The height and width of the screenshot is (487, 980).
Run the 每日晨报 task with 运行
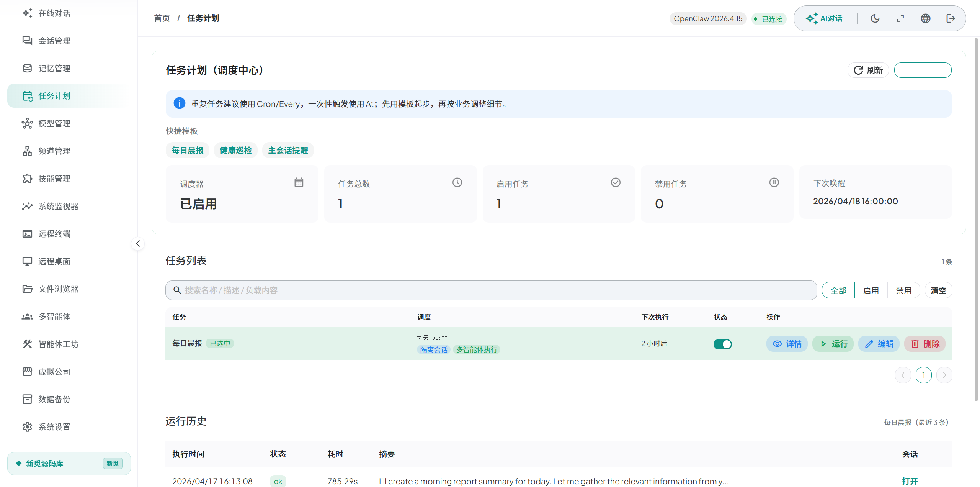833,344
